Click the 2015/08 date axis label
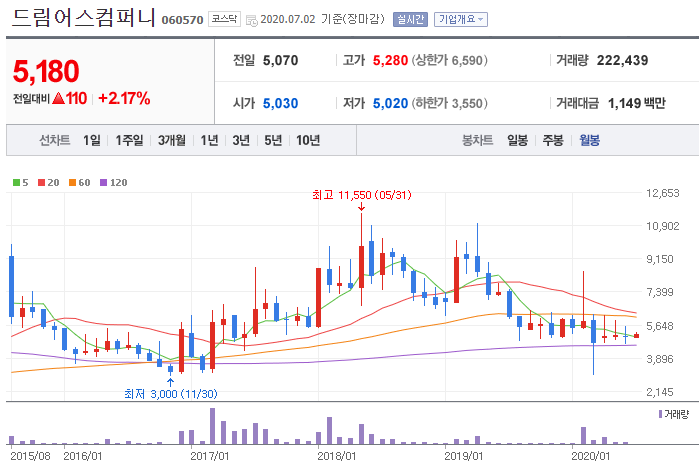Viewport: 699px width, 473px height. tap(30, 456)
